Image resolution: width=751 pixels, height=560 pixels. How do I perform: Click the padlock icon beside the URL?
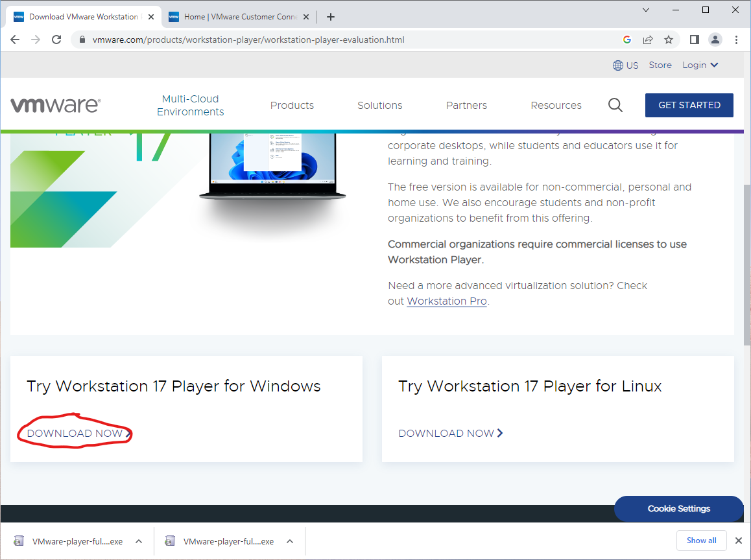(82, 40)
